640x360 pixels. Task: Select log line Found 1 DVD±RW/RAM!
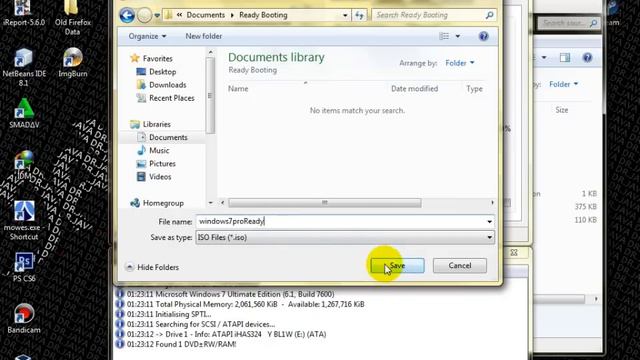click(181, 344)
